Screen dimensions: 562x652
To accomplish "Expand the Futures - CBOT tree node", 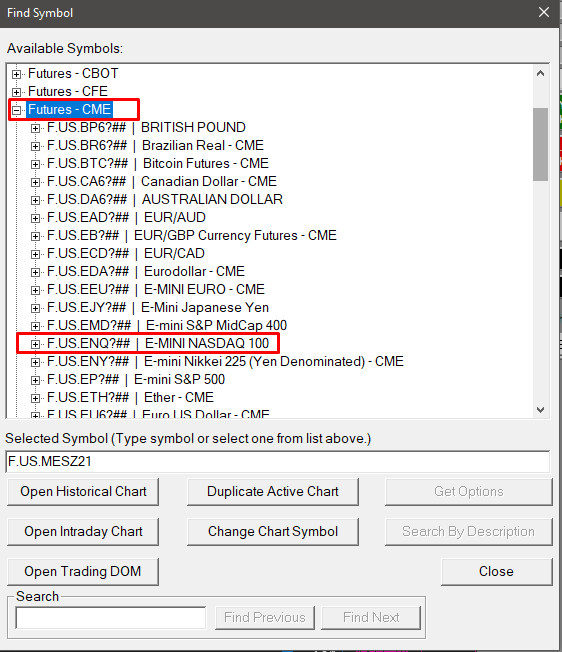I will pos(16,74).
